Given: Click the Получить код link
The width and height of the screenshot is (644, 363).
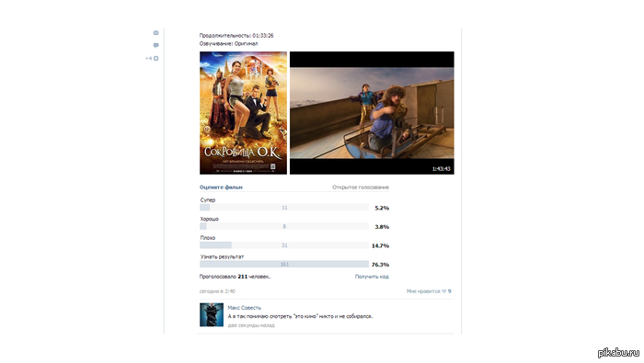Looking at the screenshot, I should pyautogui.click(x=372, y=277).
